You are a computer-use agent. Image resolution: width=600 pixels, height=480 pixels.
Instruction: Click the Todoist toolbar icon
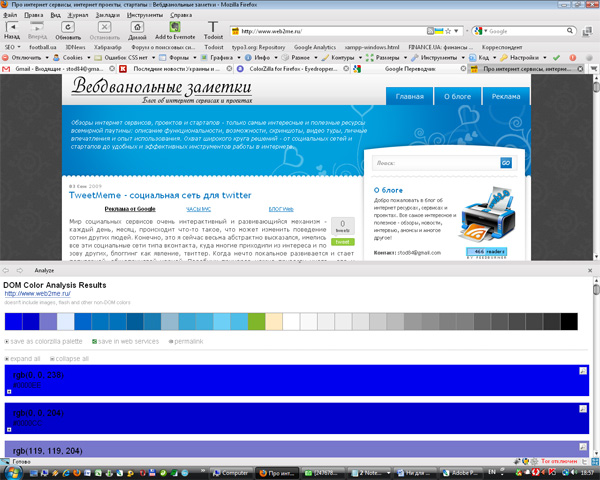[x=213, y=27]
